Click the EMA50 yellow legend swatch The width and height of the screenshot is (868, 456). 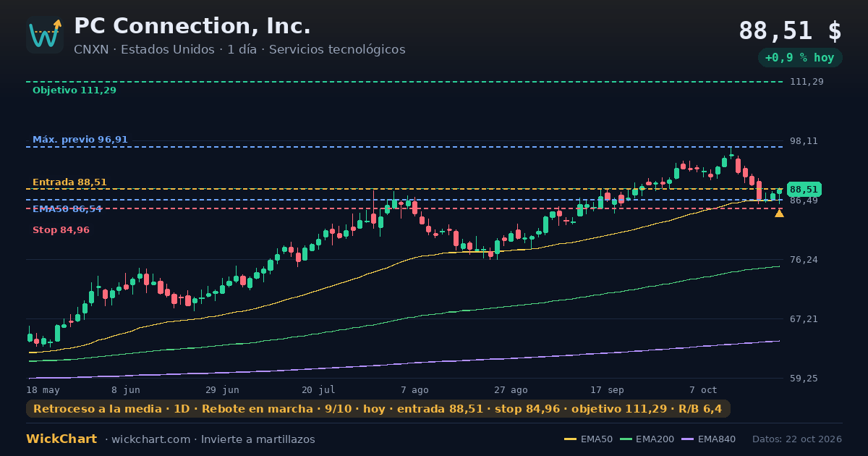tap(570, 439)
